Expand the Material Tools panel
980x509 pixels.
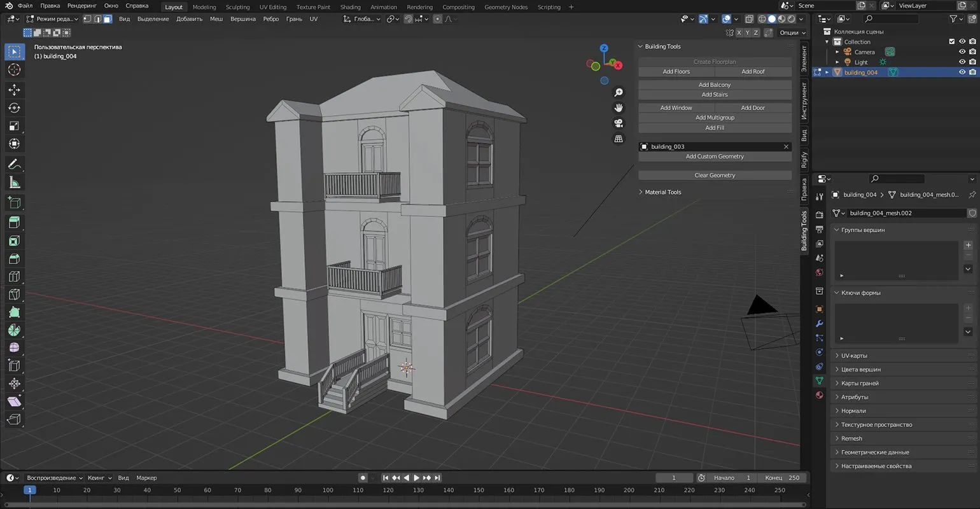(x=662, y=192)
